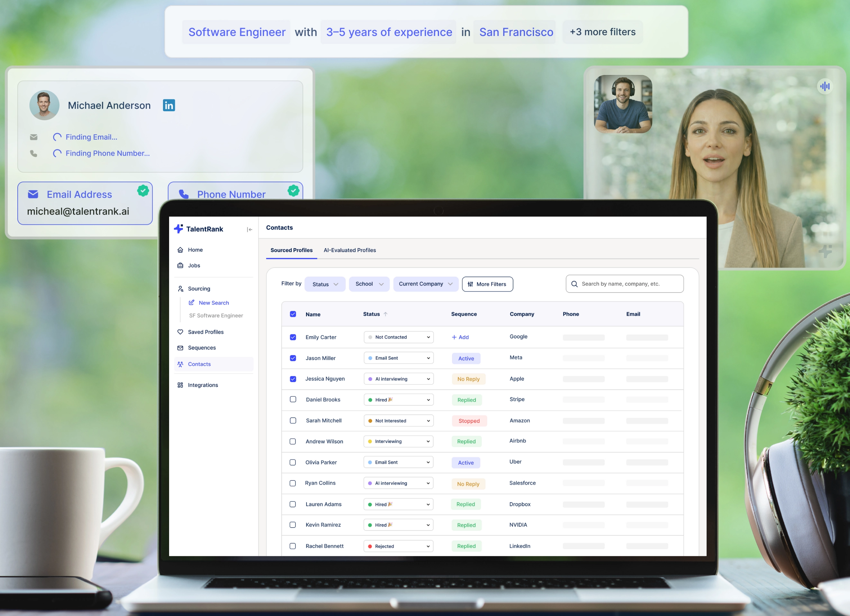Open the Integrations panel
The width and height of the screenshot is (850, 616).
click(x=203, y=385)
